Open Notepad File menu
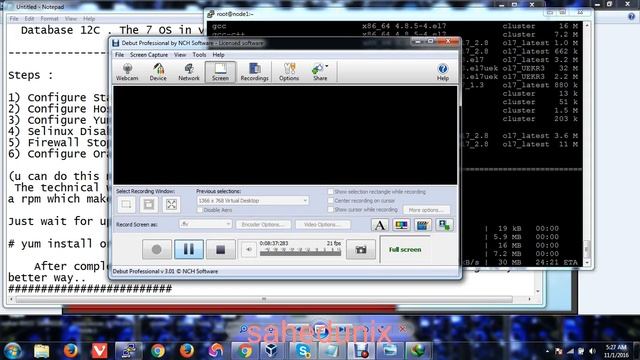 pyautogui.click(x=14, y=19)
